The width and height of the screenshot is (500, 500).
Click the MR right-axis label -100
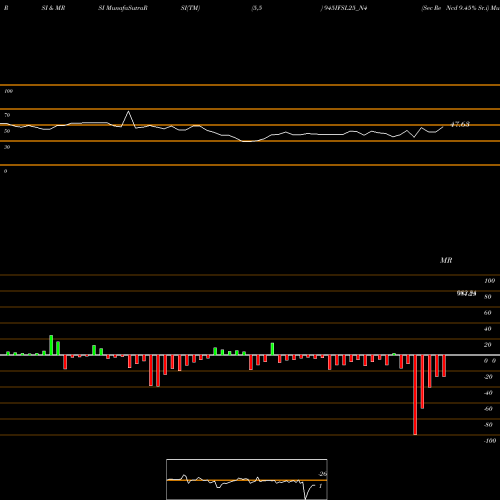[x=490, y=441]
